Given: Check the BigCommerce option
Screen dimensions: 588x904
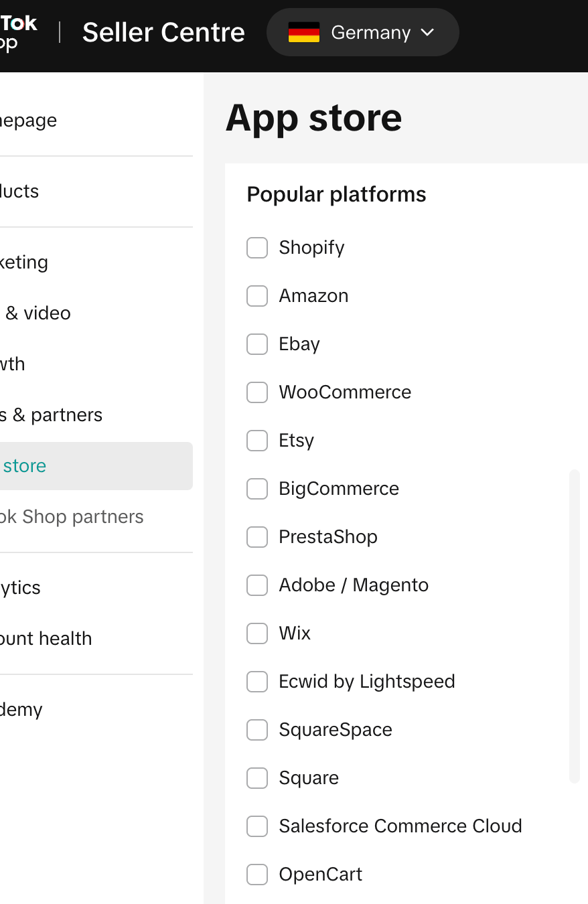Looking at the screenshot, I should tap(257, 489).
